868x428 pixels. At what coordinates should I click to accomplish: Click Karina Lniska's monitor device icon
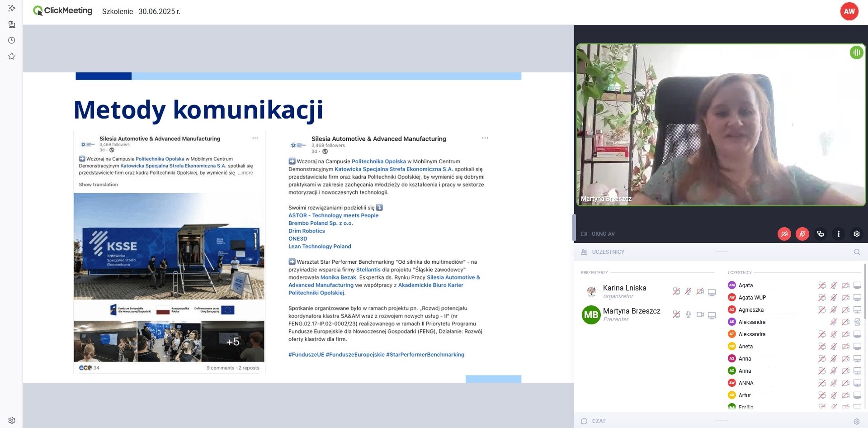click(x=712, y=292)
